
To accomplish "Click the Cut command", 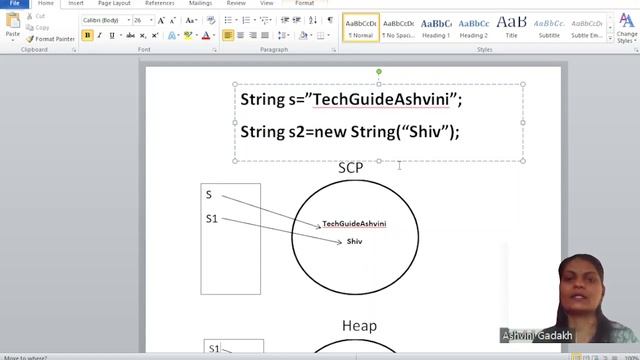I will coord(36,16).
